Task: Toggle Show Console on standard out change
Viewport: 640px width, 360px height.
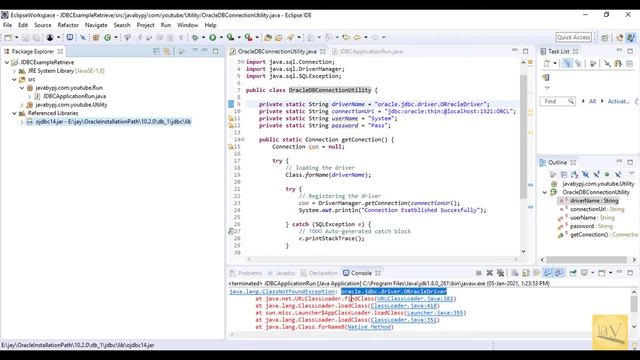Action: pyautogui.click(x=548, y=273)
